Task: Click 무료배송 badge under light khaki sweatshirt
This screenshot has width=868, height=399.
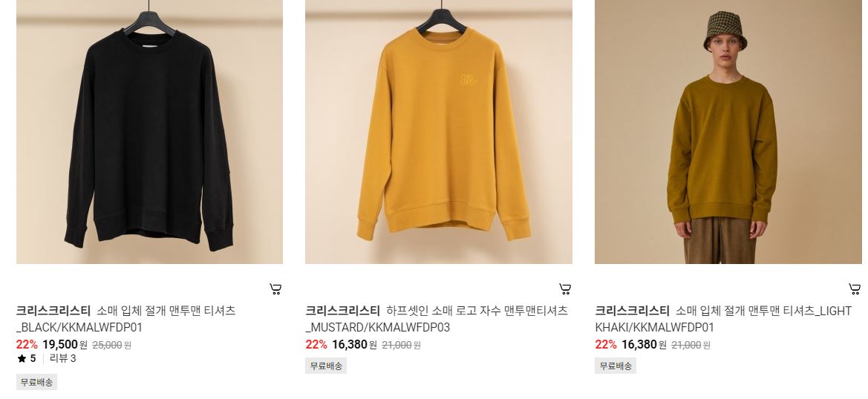Action: point(616,366)
